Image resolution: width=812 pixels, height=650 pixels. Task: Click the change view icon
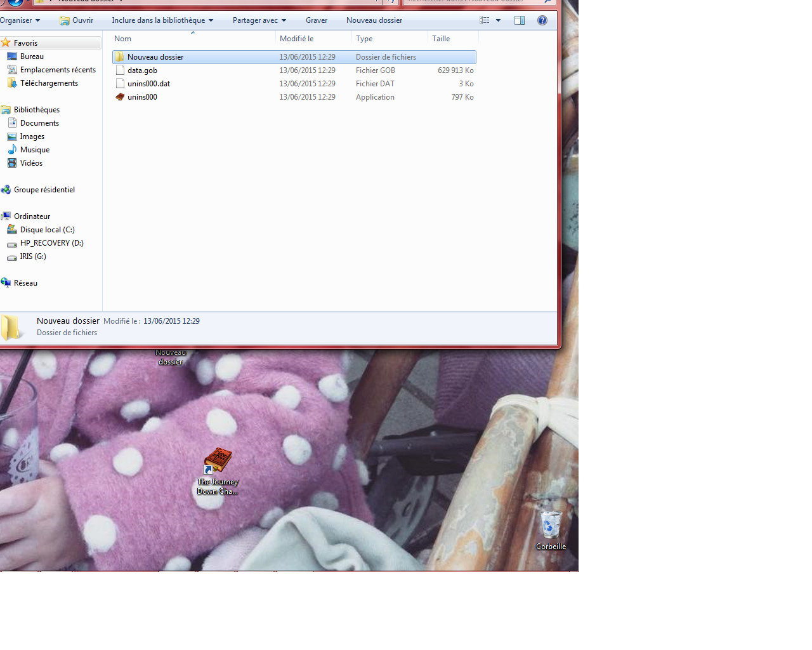point(485,20)
